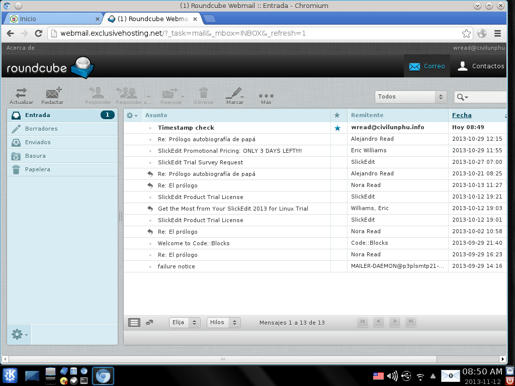Click the search mail input field
Viewport: 515px width, 386px height.
click(x=487, y=97)
